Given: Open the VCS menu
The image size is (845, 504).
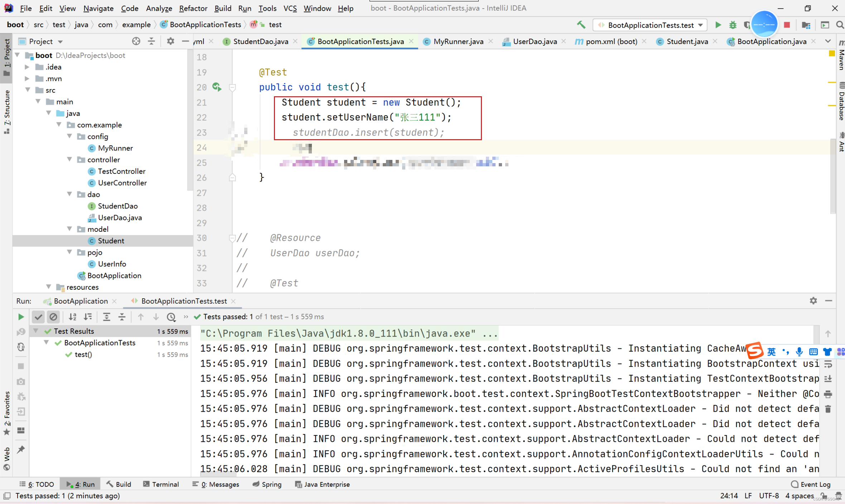Looking at the screenshot, I should pyautogui.click(x=290, y=8).
